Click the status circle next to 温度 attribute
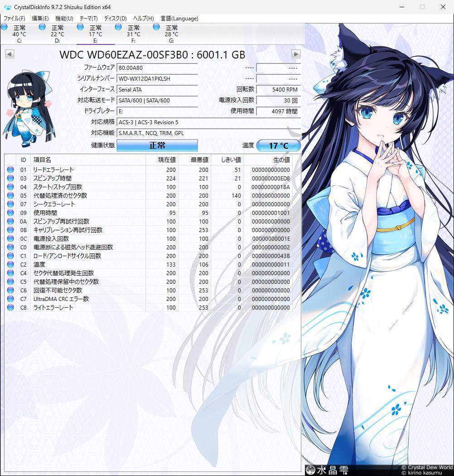 coord(10,264)
